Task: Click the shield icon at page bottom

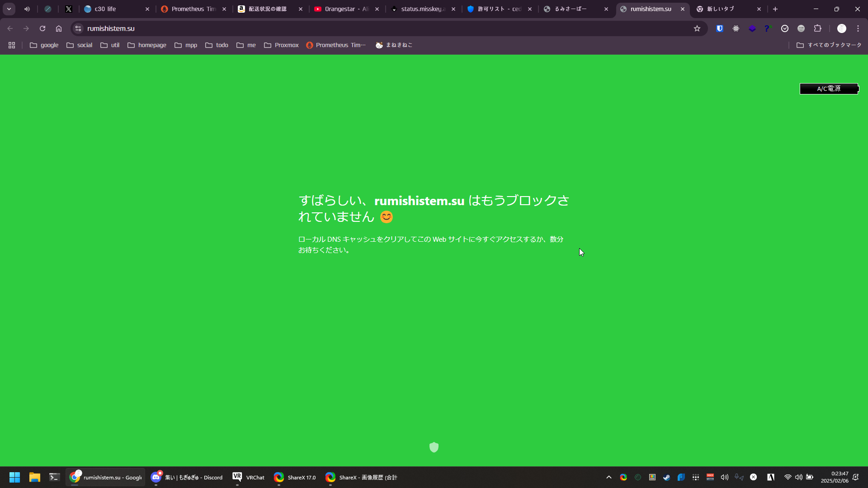Action: point(434,447)
